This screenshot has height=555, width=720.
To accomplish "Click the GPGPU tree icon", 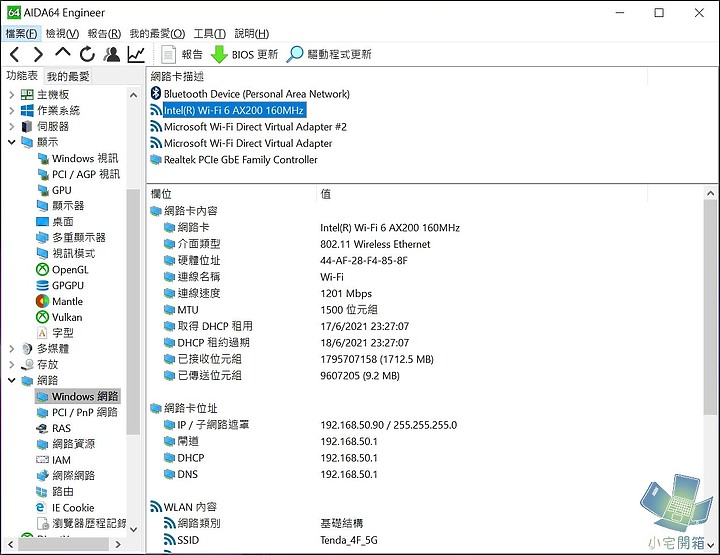I will coord(43,286).
